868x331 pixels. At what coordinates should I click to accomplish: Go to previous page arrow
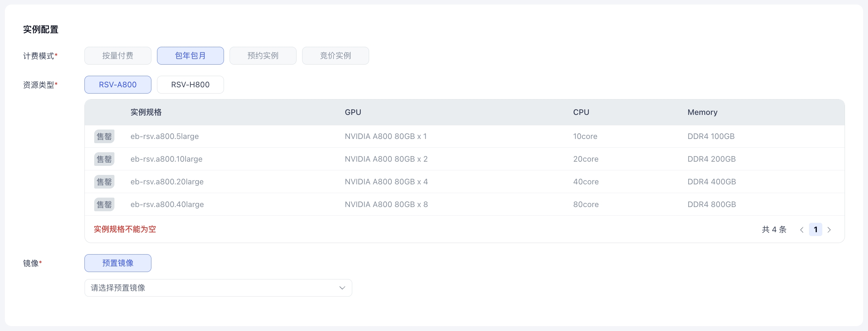click(802, 230)
